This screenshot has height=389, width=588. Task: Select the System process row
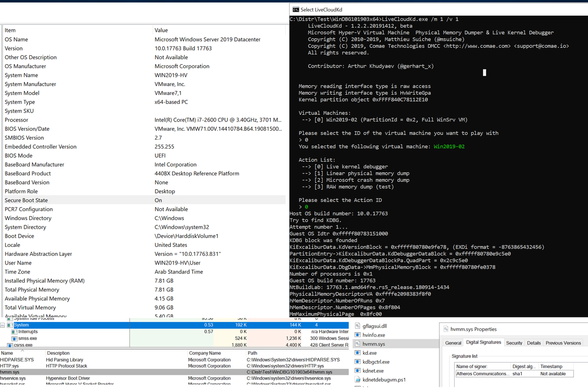point(175,325)
